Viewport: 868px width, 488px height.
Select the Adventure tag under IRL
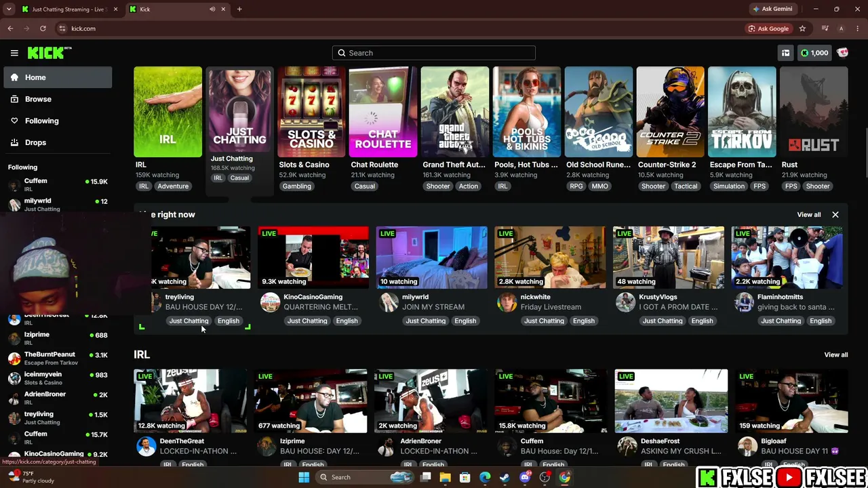(x=173, y=186)
